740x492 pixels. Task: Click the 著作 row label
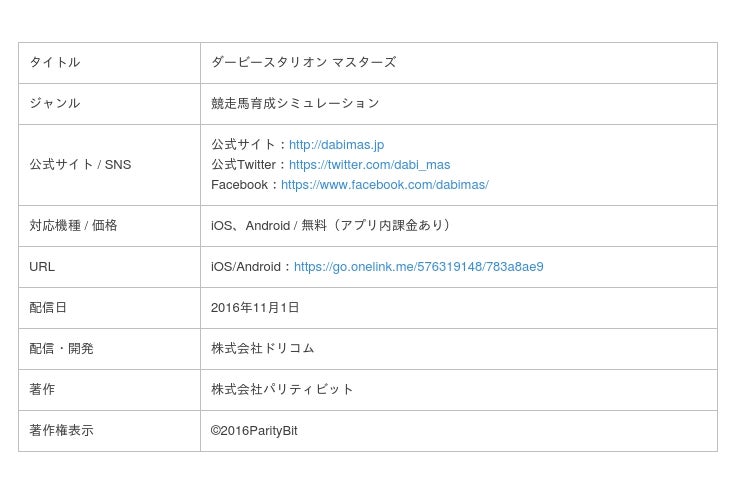click(42, 390)
